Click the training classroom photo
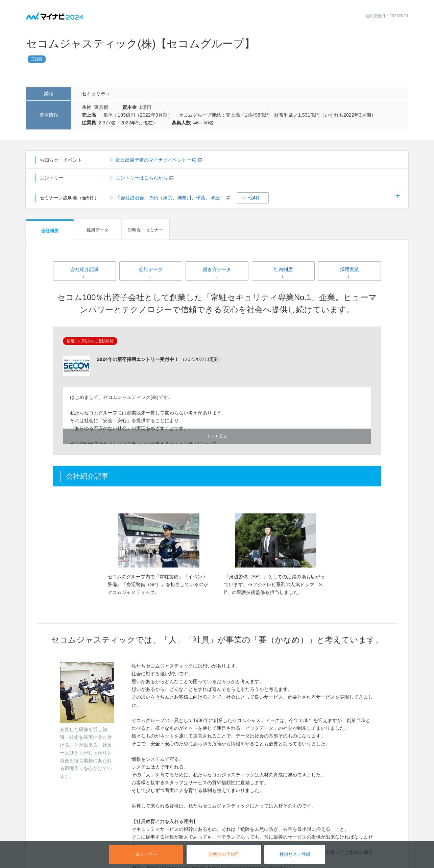 click(87, 692)
